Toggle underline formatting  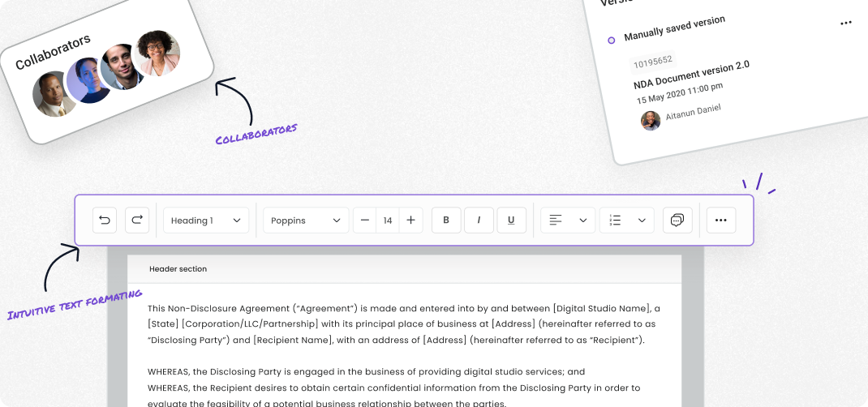click(512, 220)
